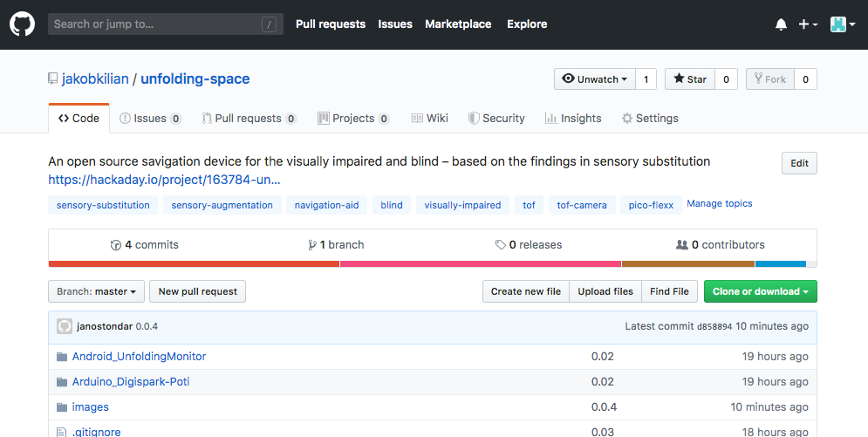Switch to the Insights tab
Image resolution: width=868 pixels, height=437 pixels.
tap(573, 119)
